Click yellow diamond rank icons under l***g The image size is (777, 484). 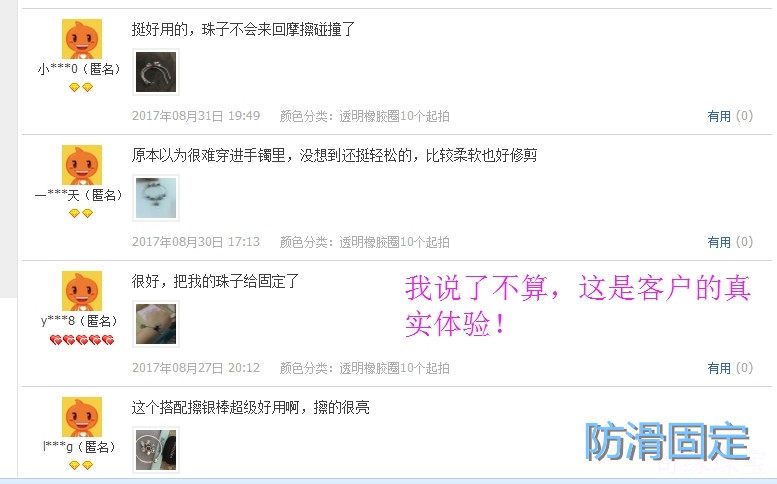[x=81, y=465]
